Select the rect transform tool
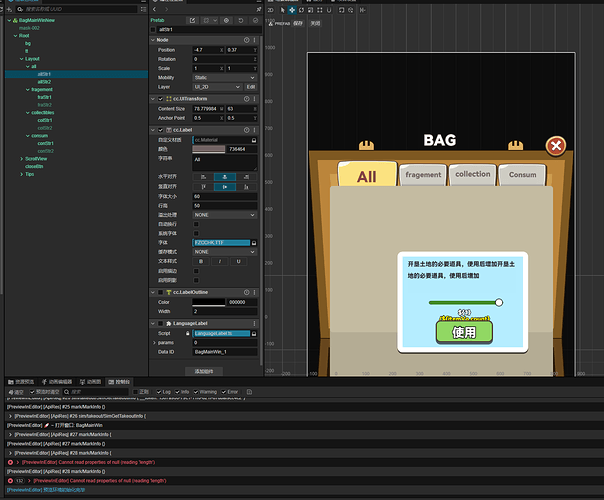 320,10
